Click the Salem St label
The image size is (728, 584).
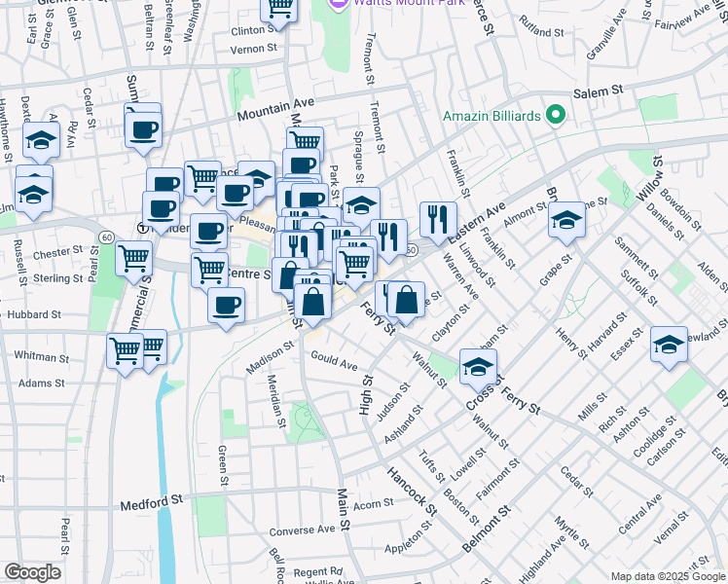598,91
